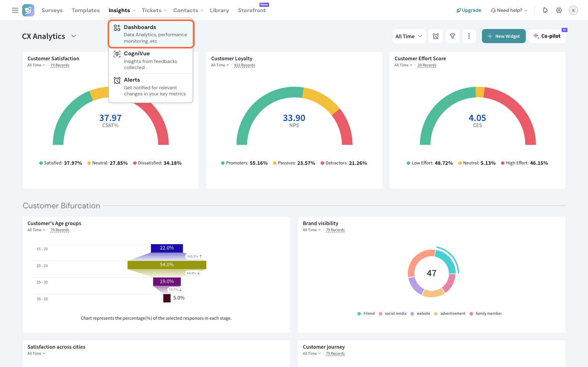Click the SurveySparrow logo icon
Screen dimensions: 588x367
point(28,10)
